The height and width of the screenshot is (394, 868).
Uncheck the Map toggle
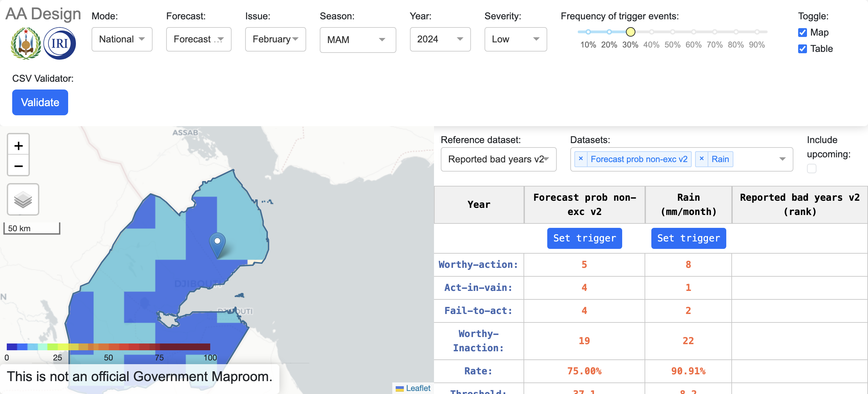[x=802, y=33]
